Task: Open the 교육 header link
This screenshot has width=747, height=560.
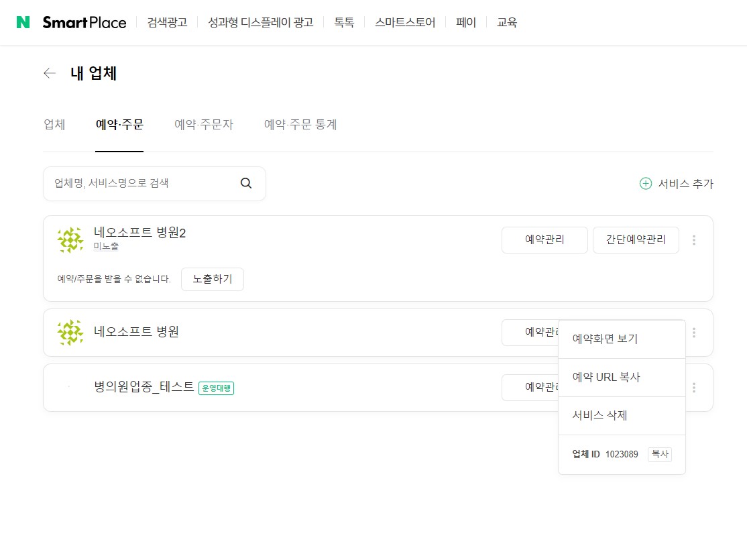Action: click(x=507, y=22)
